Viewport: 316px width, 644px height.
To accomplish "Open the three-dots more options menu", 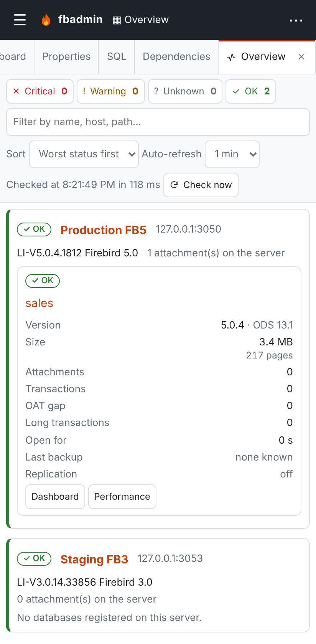I will coord(296,20).
